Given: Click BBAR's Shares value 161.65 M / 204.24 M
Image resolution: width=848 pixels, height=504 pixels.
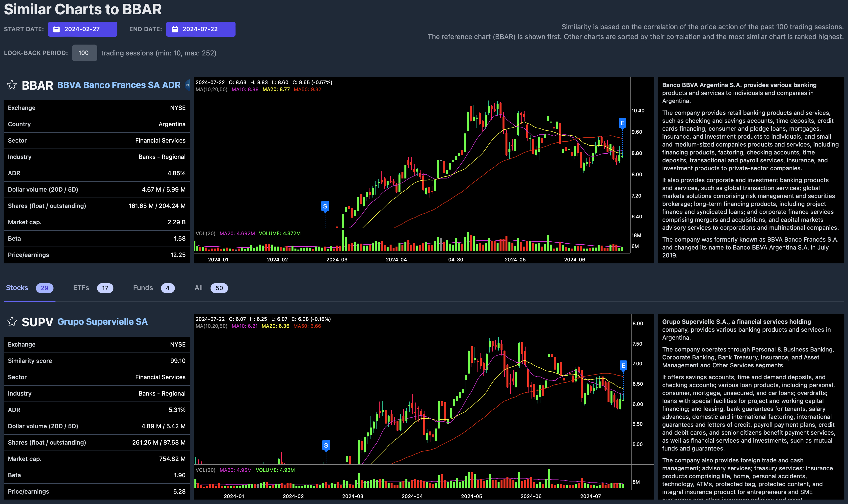Looking at the screenshot, I should (157, 206).
